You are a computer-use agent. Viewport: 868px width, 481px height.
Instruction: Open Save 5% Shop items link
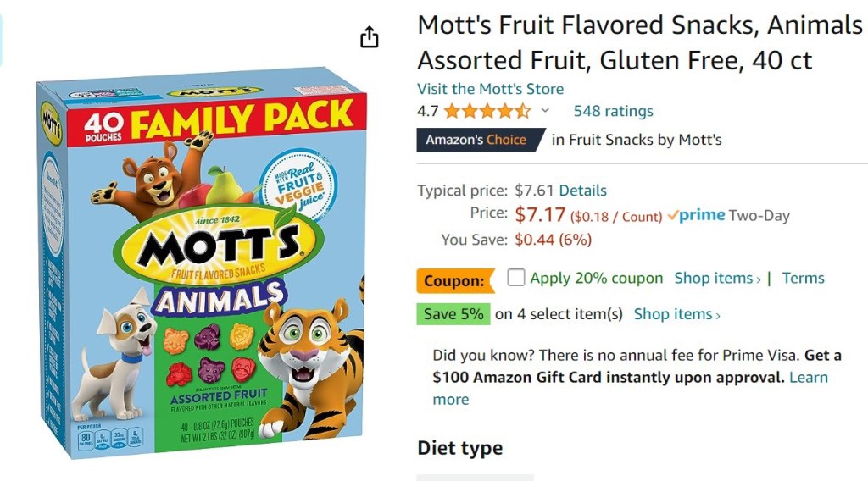tap(676, 314)
